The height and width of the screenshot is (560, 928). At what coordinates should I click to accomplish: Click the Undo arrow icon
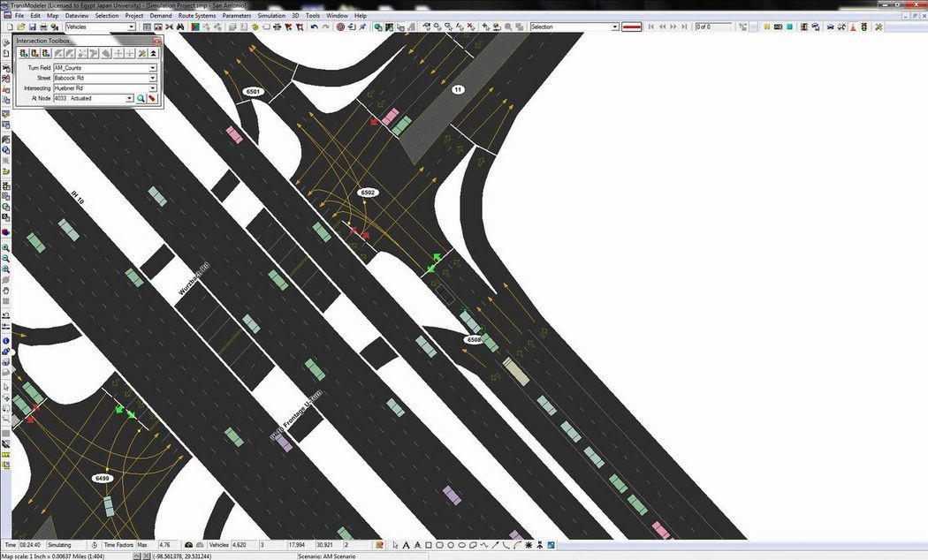tap(315, 27)
